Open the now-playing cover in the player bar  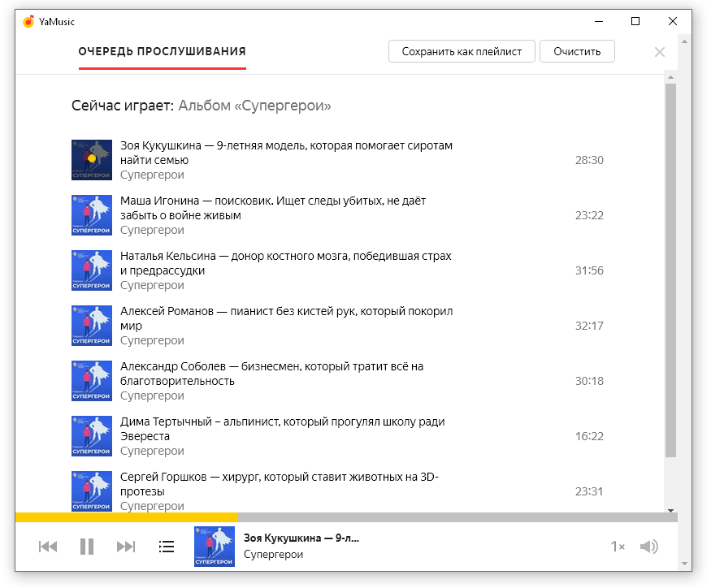point(215,547)
